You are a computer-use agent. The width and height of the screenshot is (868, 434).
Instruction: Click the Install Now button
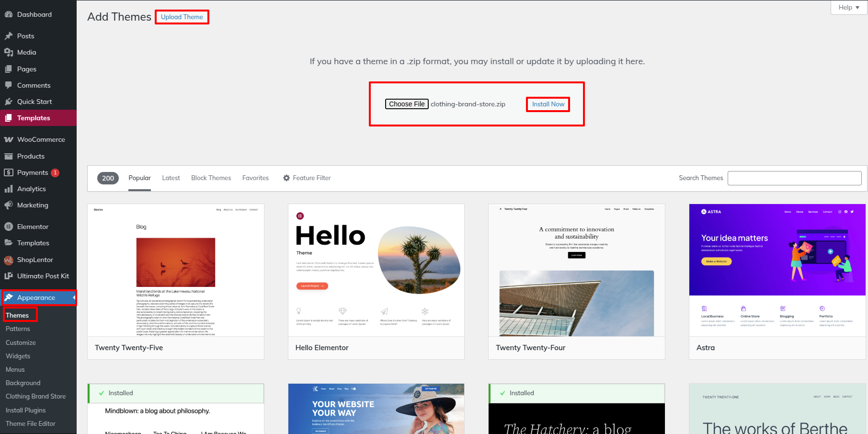548,104
